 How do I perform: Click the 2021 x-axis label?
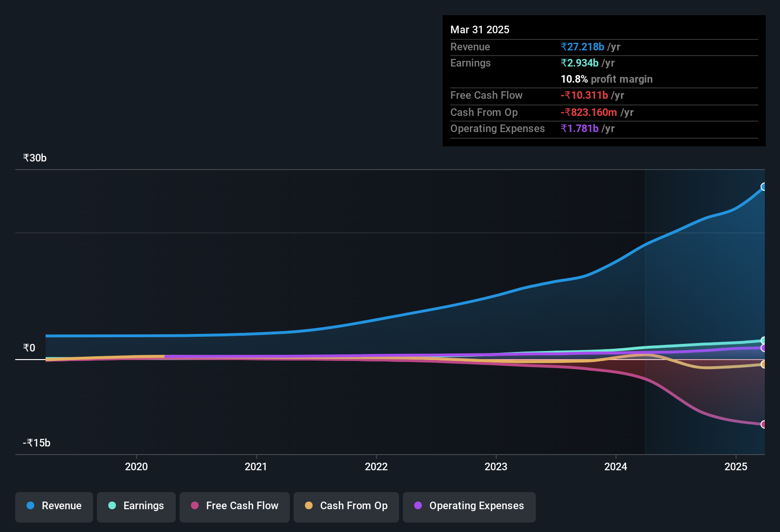[x=256, y=466]
